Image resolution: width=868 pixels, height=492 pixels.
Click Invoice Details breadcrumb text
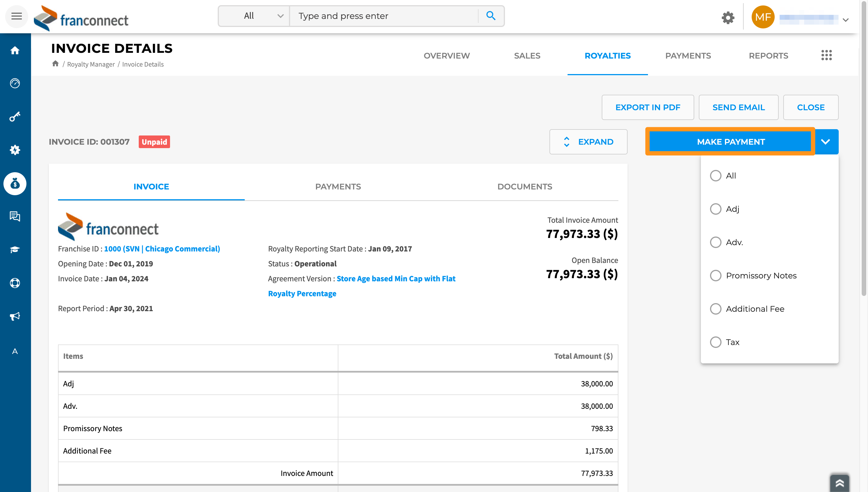coord(143,64)
